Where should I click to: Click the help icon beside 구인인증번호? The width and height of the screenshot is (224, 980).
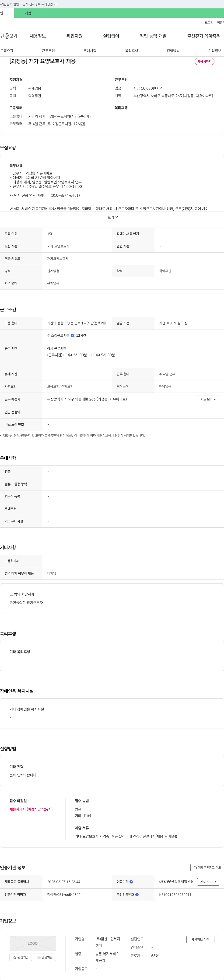click(x=137, y=895)
